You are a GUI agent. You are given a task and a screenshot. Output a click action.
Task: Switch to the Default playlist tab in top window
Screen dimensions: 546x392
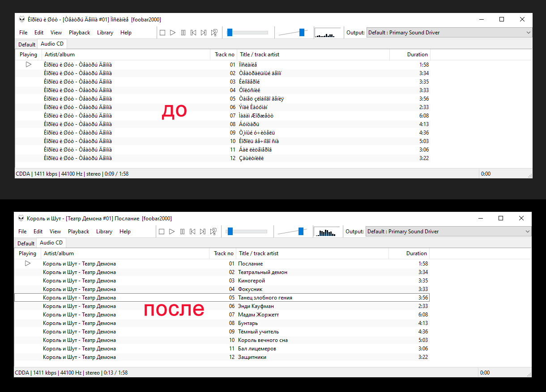pyautogui.click(x=27, y=45)
